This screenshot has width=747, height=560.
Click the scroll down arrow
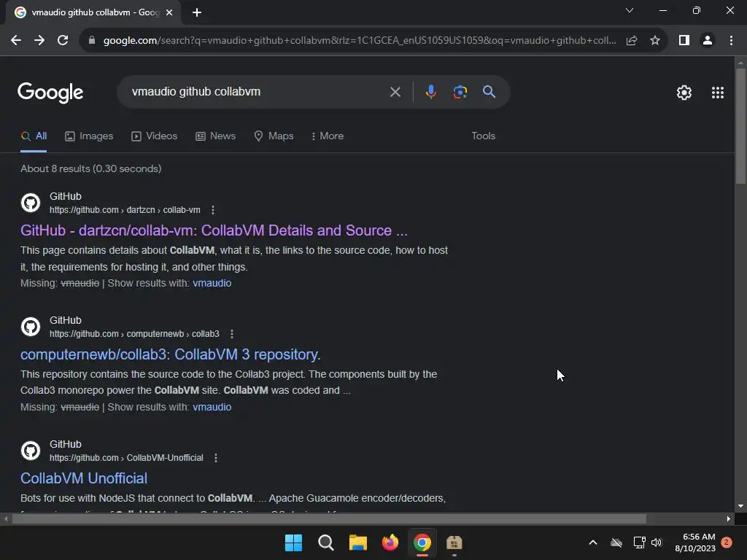tap(740, 506)
